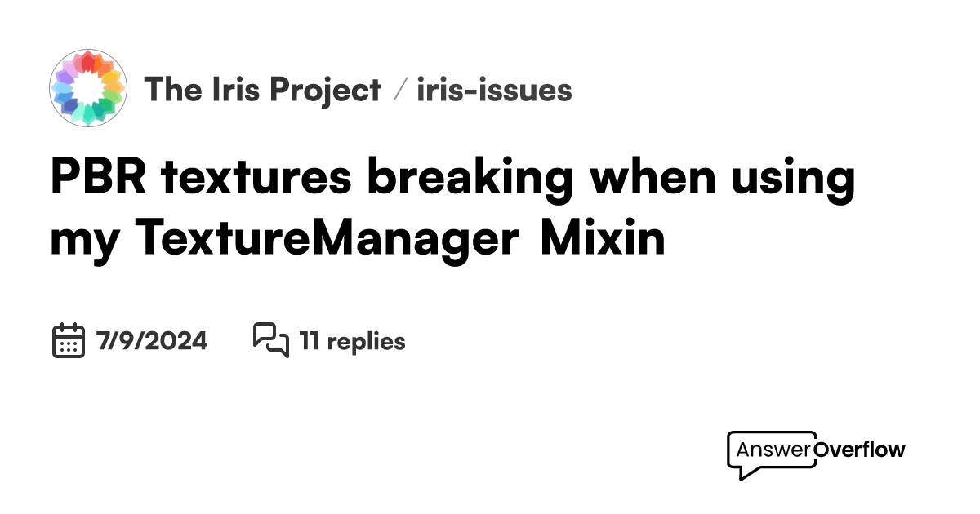Open The Iris Project server name
Image resolution: width=980 pixels, height=514 pixels.
tap(262, 90)
